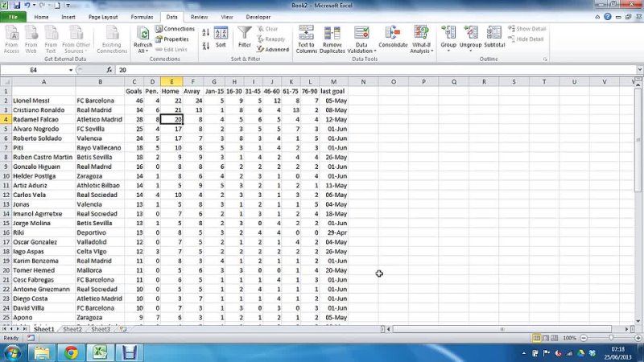Screen dimensions: 644x362
Task: Switch to the Review tab
Action: pyautogui.click(x=199, y=17)
